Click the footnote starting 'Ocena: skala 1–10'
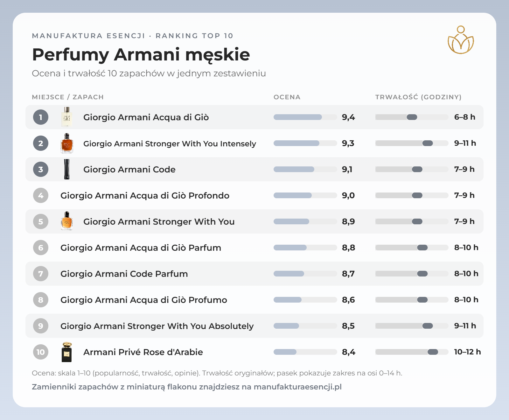 217,373
